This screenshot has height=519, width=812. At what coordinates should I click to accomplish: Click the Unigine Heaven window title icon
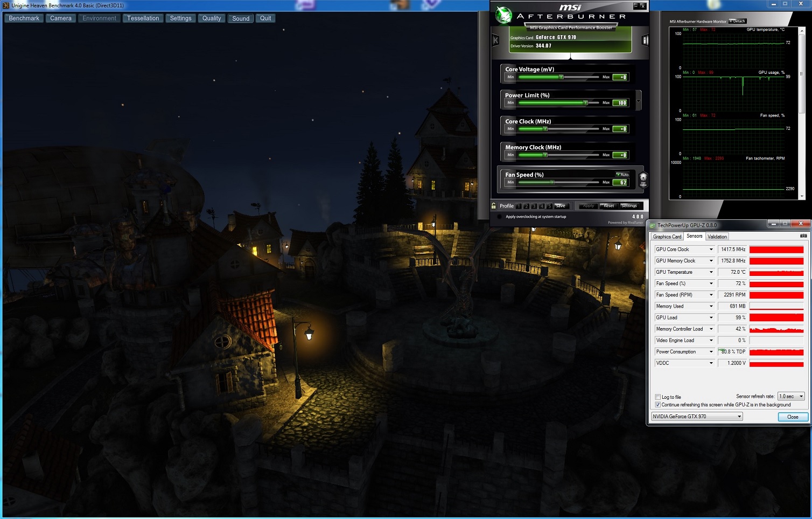6,5
